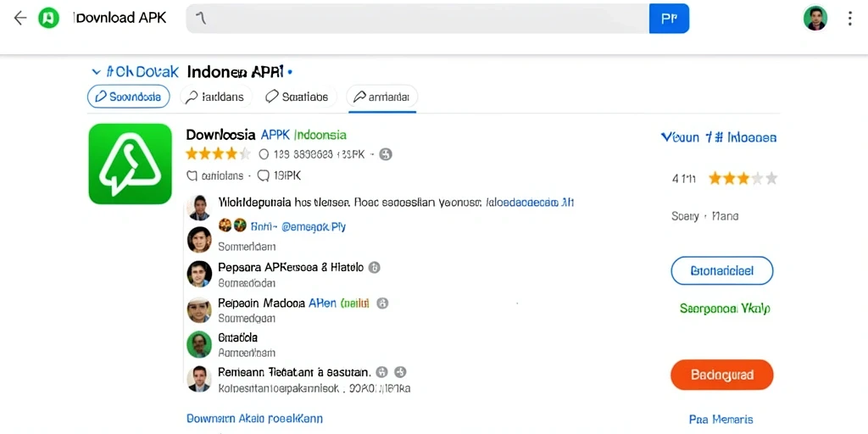Click the emoji icons before Bohl
This screenshot has width=868, height=434.
click(x=232, y=225)
